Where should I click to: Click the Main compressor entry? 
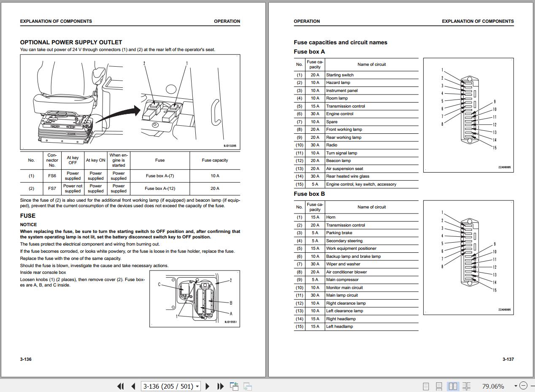(342, 280)
